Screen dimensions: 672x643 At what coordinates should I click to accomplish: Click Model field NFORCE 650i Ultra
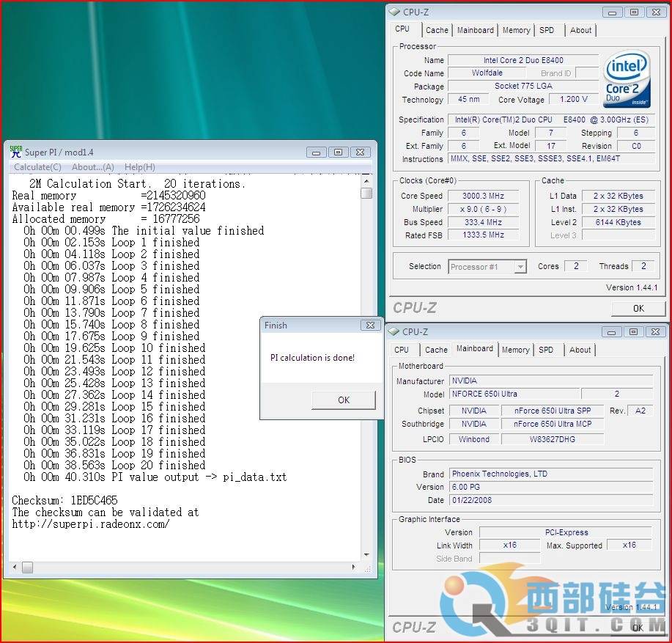514,394
